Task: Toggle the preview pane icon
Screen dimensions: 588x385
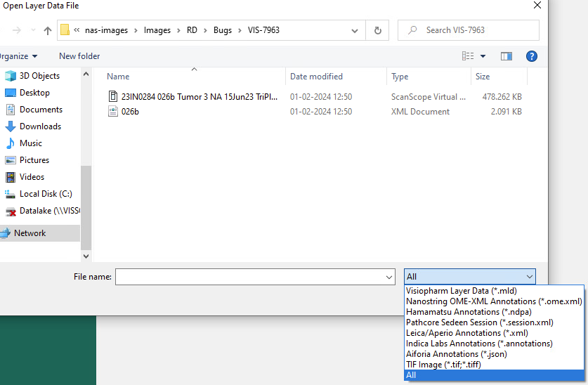Action: point(507,56)
